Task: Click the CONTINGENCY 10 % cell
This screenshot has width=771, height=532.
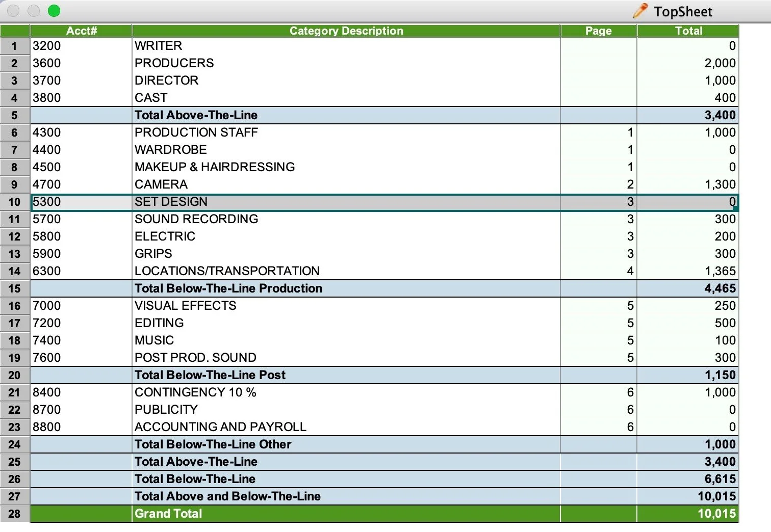Action: (346, 392)
